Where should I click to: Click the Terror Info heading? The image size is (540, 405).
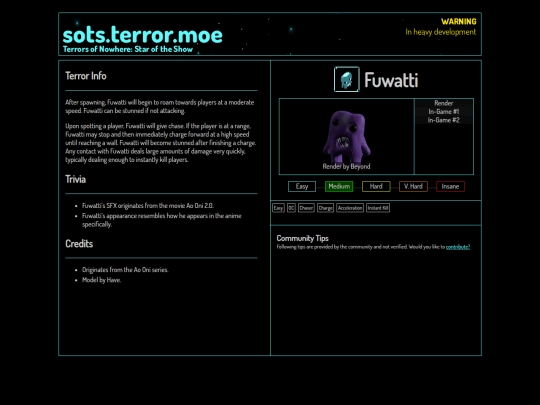coord(86,76)
